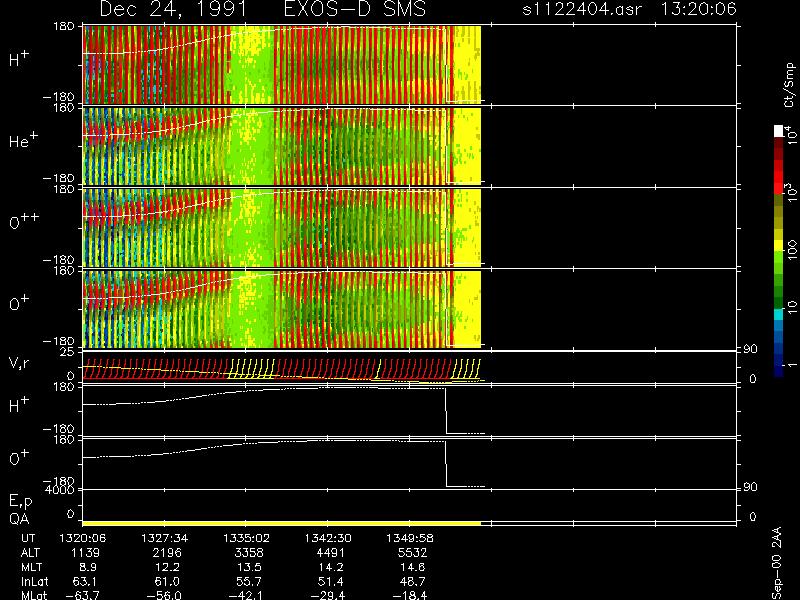Select the altitude value '5532'

[x=412, y=553]
